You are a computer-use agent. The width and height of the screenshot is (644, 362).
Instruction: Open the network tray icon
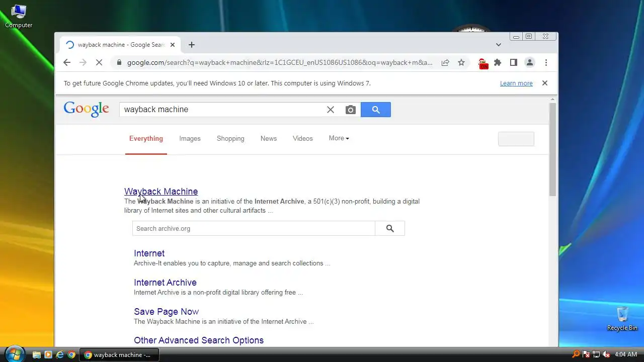[x=596, y=354]
